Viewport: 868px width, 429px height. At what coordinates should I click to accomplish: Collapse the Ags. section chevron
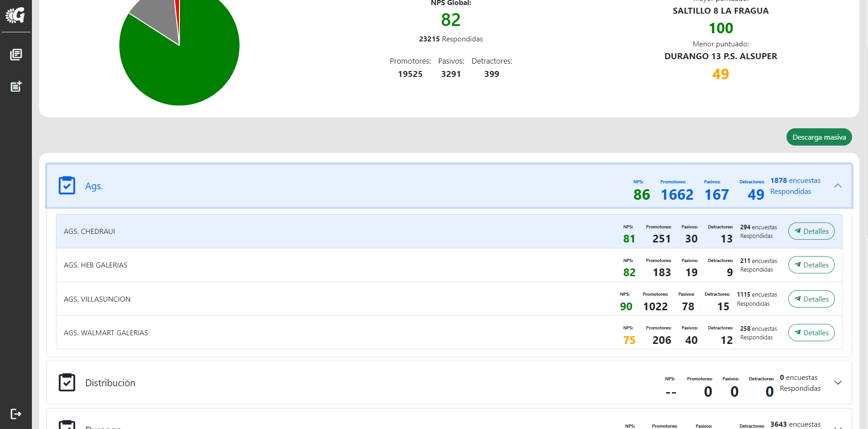(837, 186)
